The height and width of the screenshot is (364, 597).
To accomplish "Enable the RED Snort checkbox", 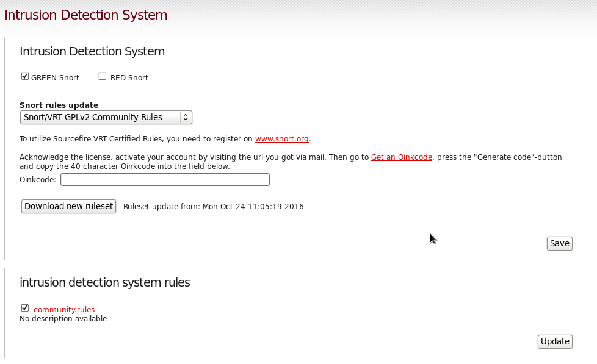I will pyautogui.click(x=103, y=76).
